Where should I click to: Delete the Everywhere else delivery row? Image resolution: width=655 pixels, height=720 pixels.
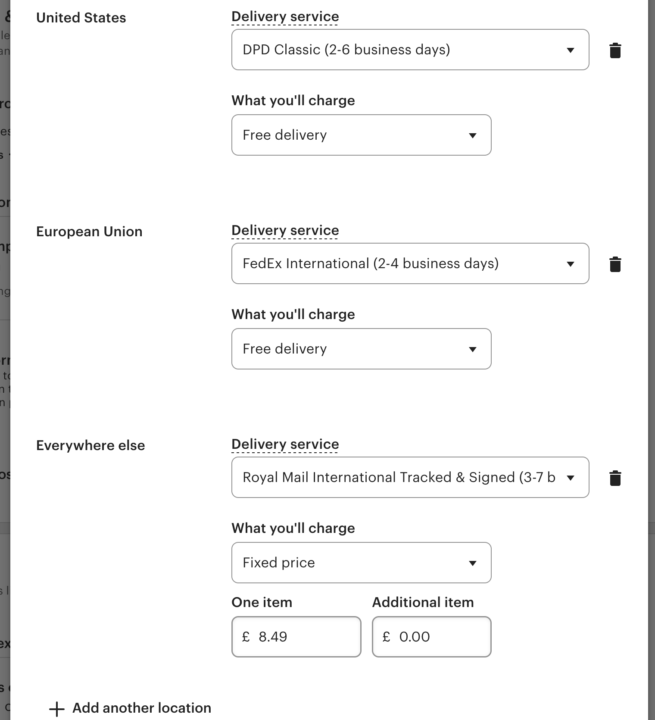pos(615,478)
